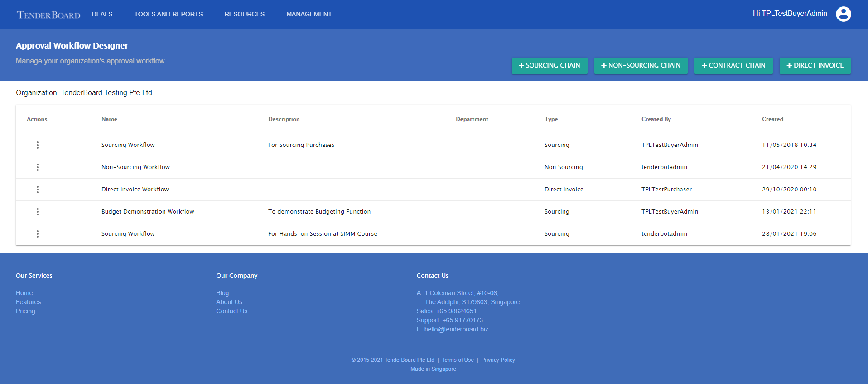The height and width of the screenshot is (384, 868).
Task: Open the Management menu
Action: tap(309, 14)
